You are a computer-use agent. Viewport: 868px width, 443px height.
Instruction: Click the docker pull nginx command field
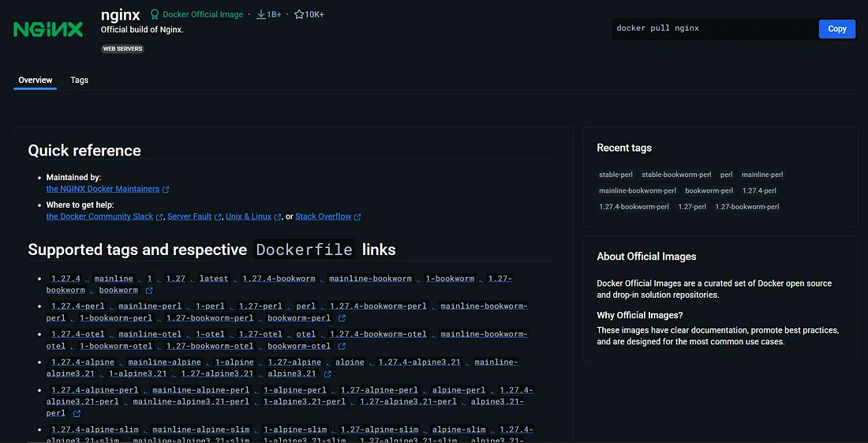click(715, 28)
